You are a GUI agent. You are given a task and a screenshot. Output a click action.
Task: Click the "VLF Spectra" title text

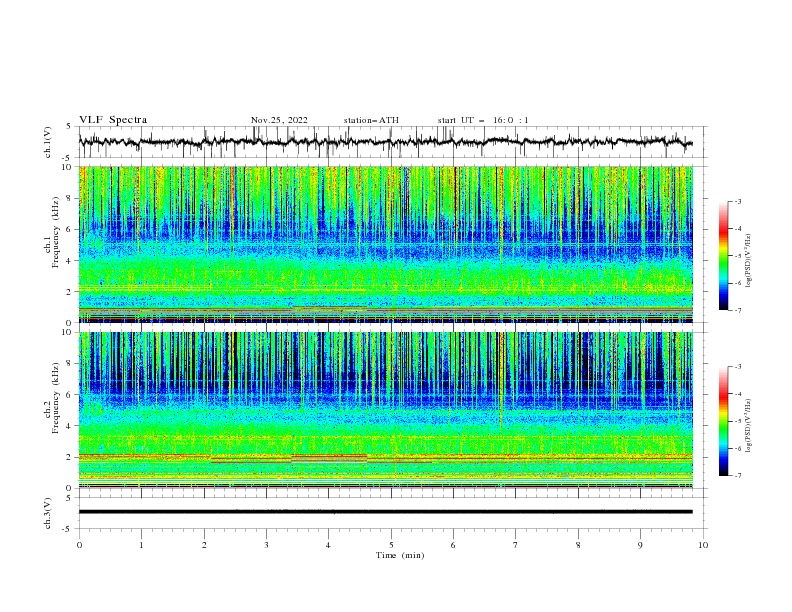[x=113, y=120]
